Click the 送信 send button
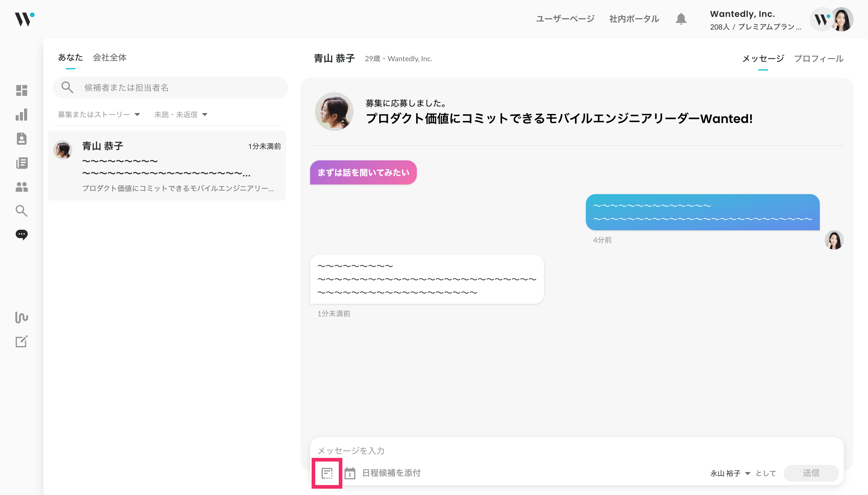 click(810, 473)
